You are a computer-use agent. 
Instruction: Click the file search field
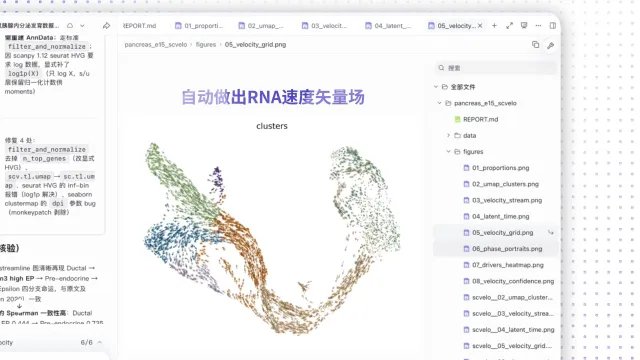496,68
